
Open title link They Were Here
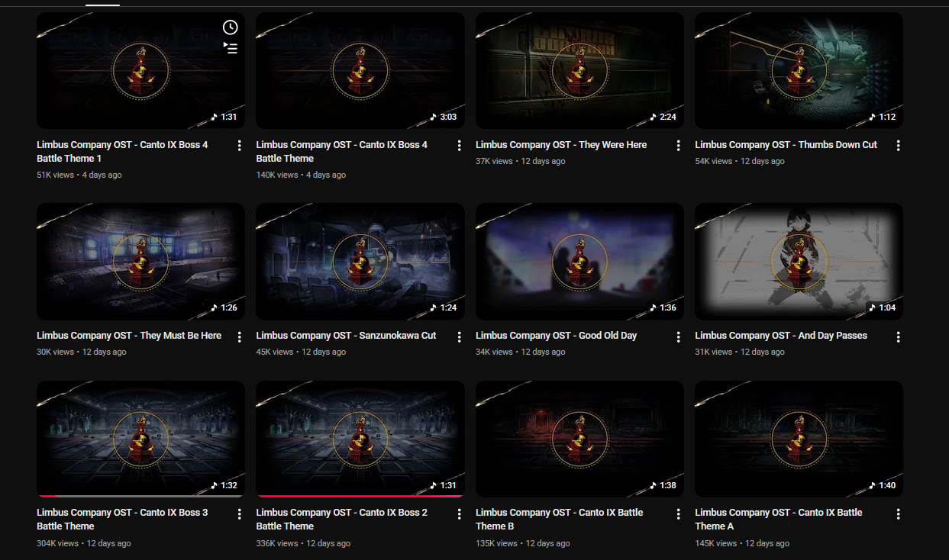pyautogui.click(x=561, y=144)
